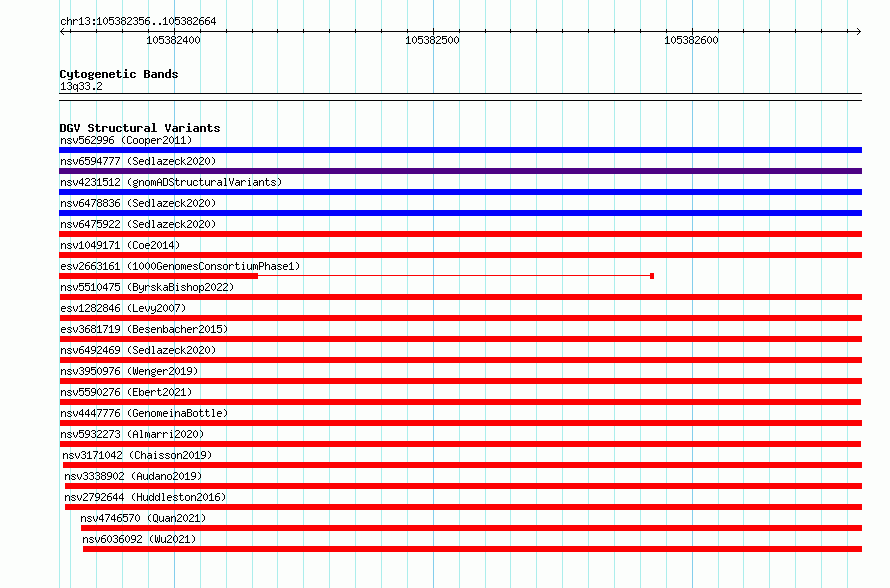The width and height of the screenshot is (890, 588).
Task: Select the red bar under nsv2792644
Action: (x=463, y=507)
